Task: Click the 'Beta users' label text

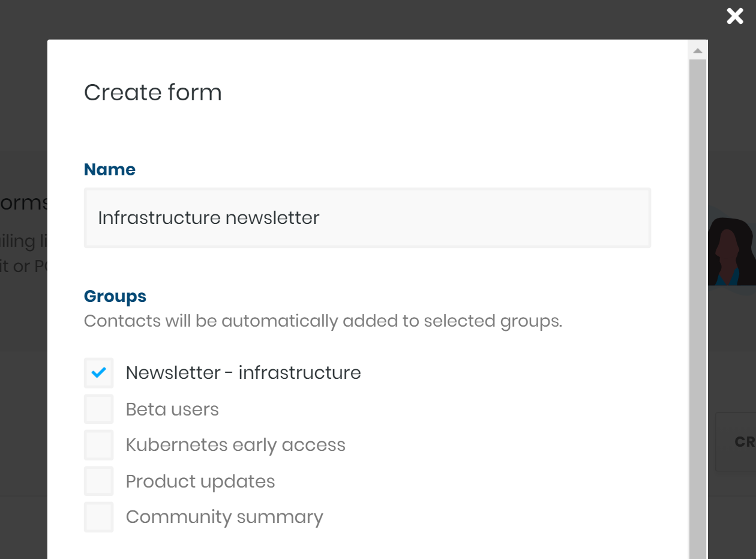Action: (x=172, y=409)
